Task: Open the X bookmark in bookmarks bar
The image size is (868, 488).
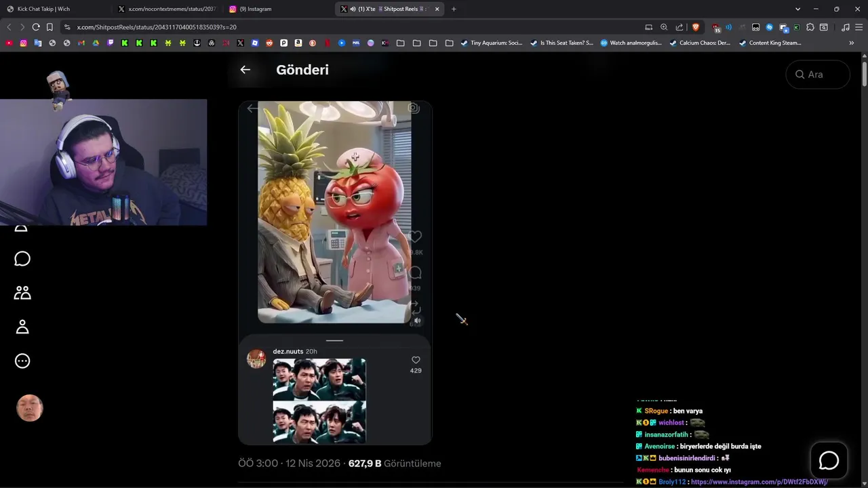Action: (240, 43)
